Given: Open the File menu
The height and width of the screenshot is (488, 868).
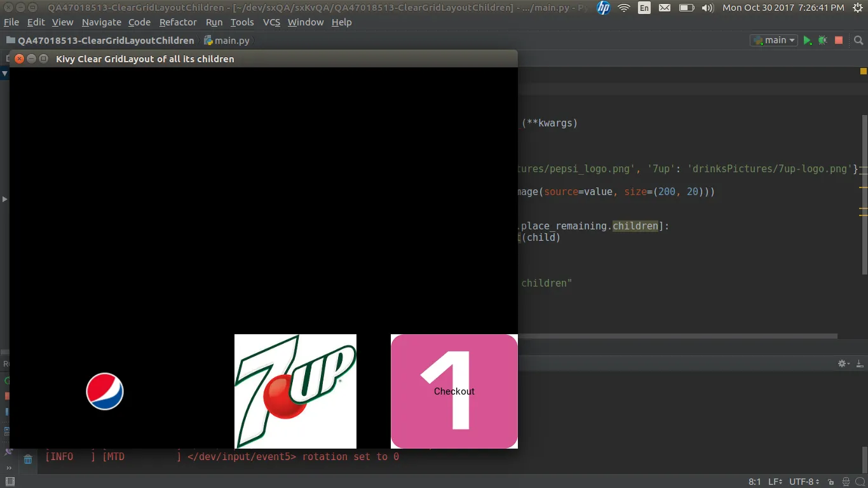Looking at the screenshot, I should click(x=11, y=22).
